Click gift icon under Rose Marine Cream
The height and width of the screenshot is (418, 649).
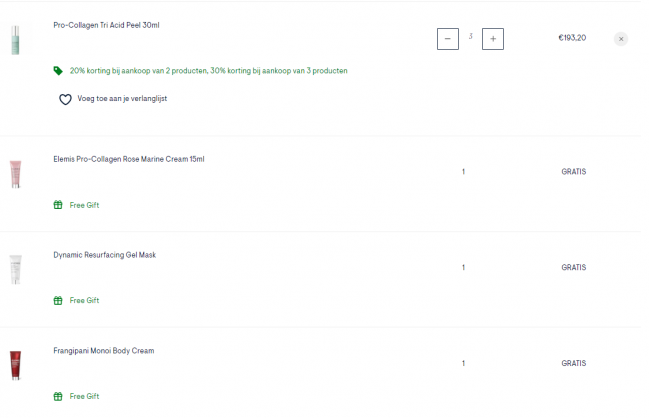(58, 205)
